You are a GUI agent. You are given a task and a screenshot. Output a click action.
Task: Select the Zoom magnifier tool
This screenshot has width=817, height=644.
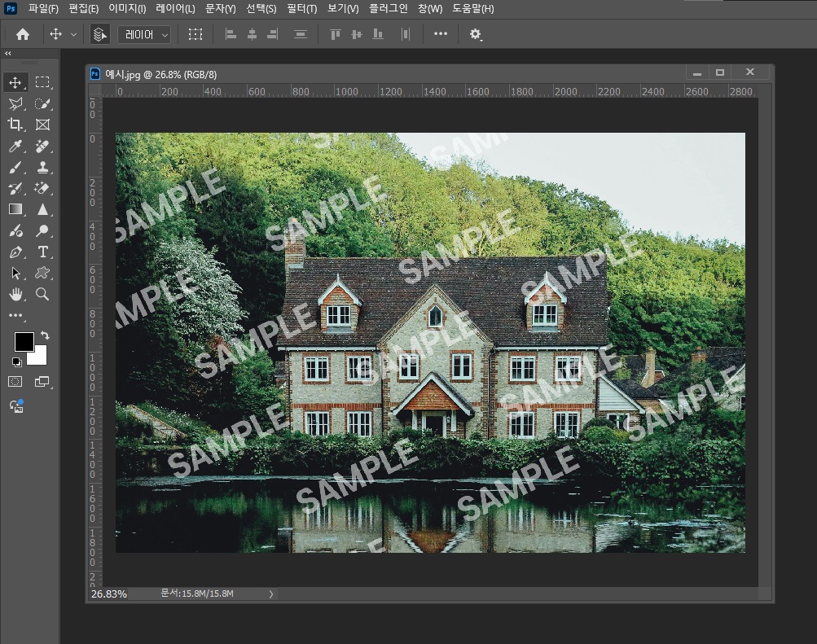point(42,294)
